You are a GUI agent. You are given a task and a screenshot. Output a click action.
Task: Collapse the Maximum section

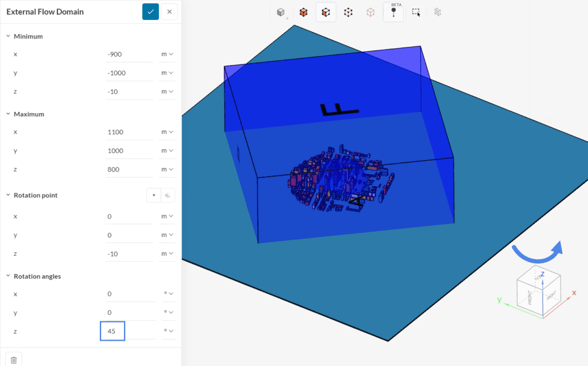click(7, 114)
